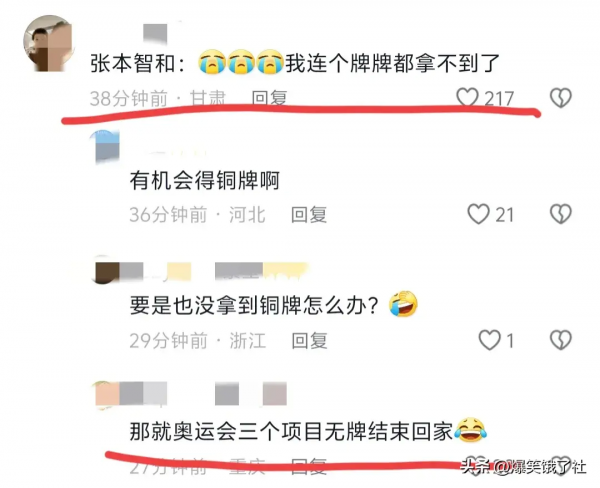This screenshot has width=600, height=488.
Task: Open the top commenter's avatar photo
Action: (x=48, y=43)
